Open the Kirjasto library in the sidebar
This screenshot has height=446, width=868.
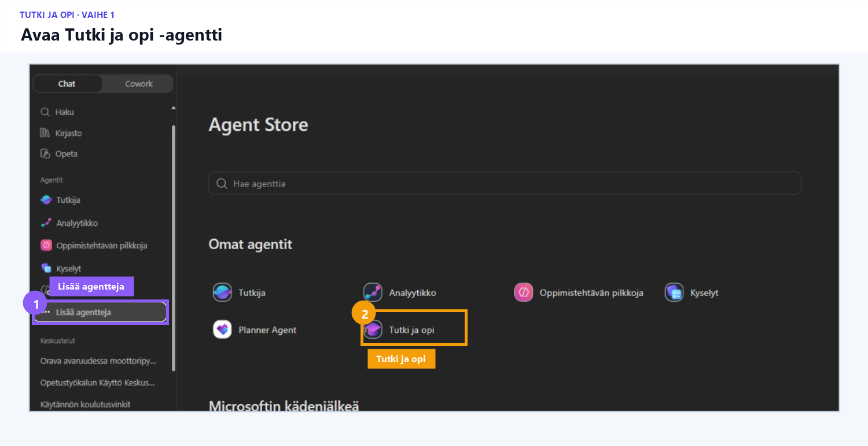[x=61, y=133]
